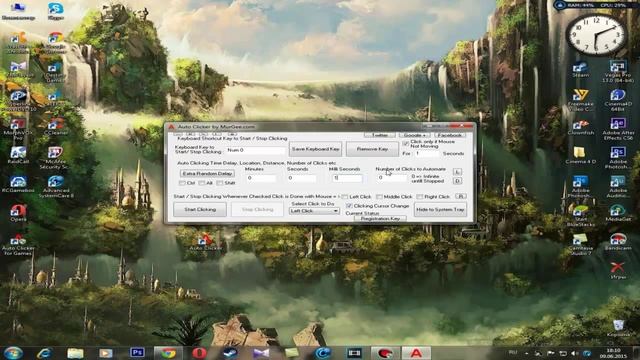
Task: Open Adobe After Effects CS6 shortcut
Action: [618, 129]
